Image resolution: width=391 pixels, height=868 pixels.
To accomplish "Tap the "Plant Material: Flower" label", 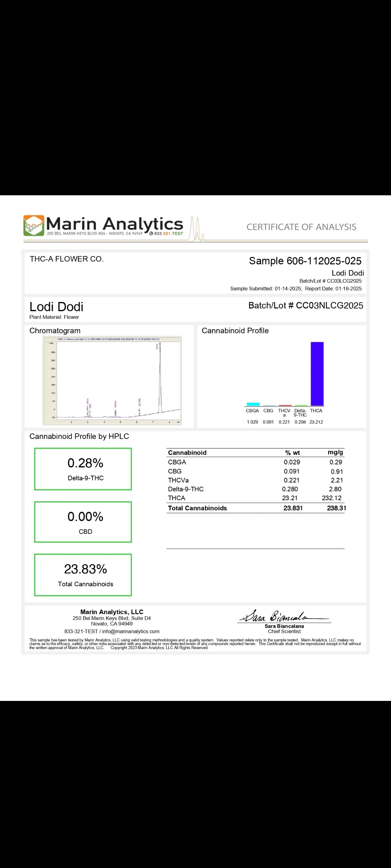I will tap(54, 317).
